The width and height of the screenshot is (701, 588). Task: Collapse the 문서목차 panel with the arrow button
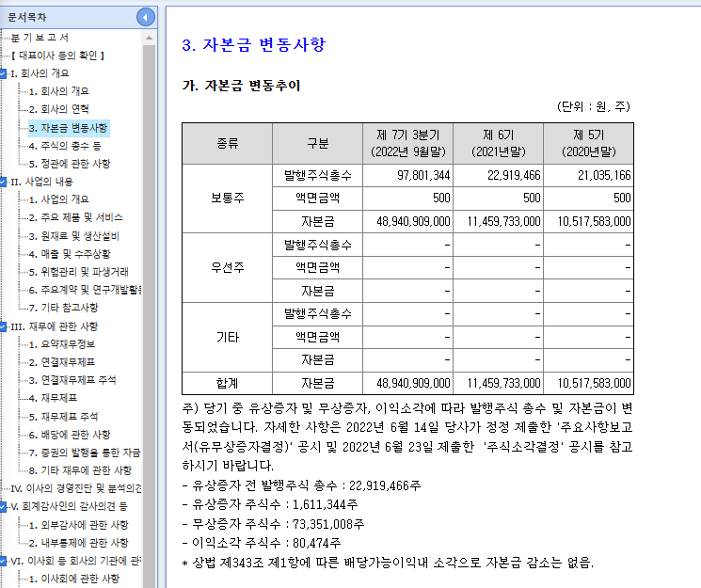[145, 18]
